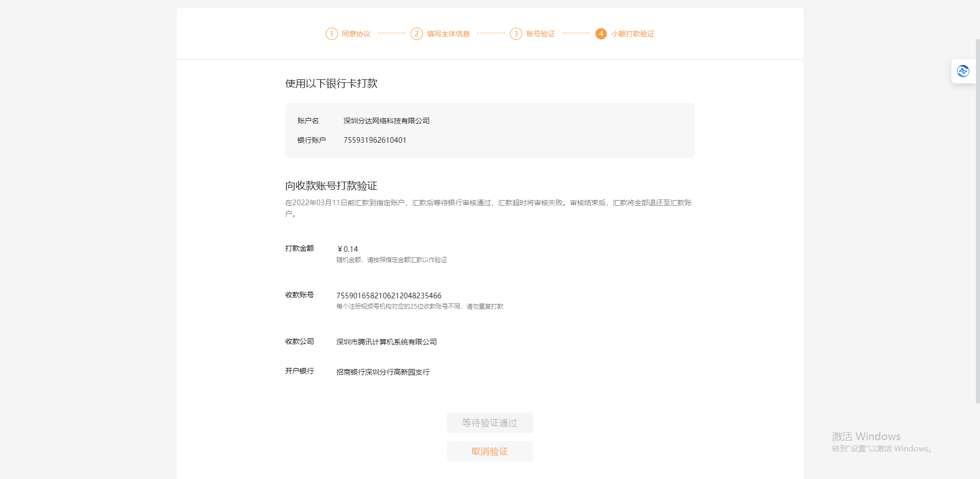
Task: Select the 小额打款验证 step label
Action: click(633, 34)
